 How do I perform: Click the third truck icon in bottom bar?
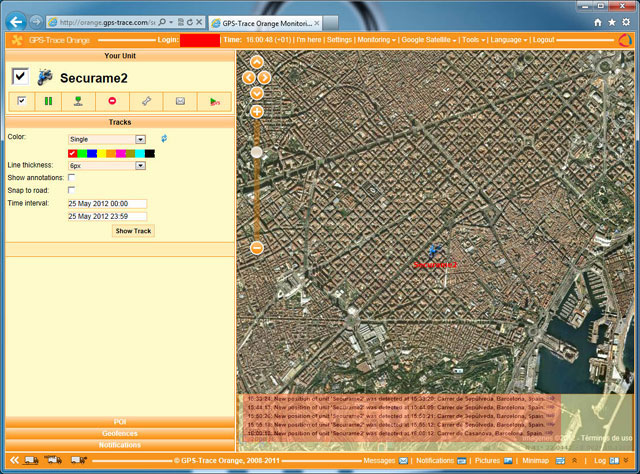click(x=79, y=460)
